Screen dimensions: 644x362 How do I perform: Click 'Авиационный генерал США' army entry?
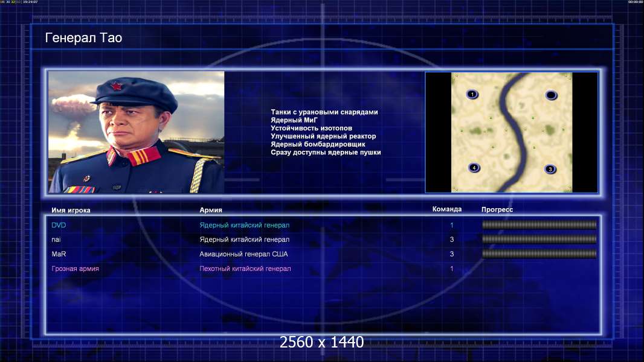[x=243, y=254]
